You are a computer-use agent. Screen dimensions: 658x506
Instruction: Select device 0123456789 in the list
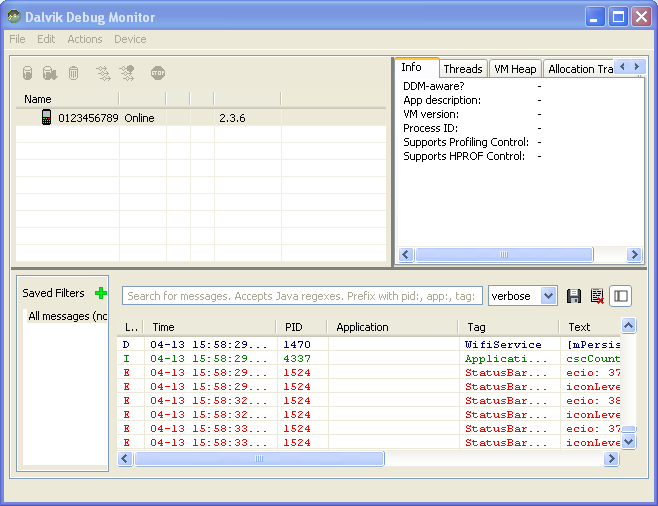88,118
